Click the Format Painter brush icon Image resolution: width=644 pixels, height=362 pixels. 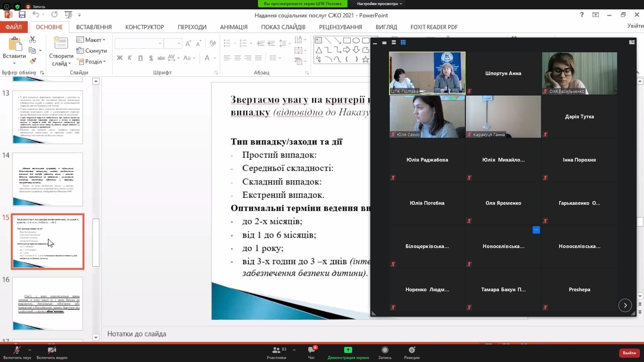(x=33, y=61)
